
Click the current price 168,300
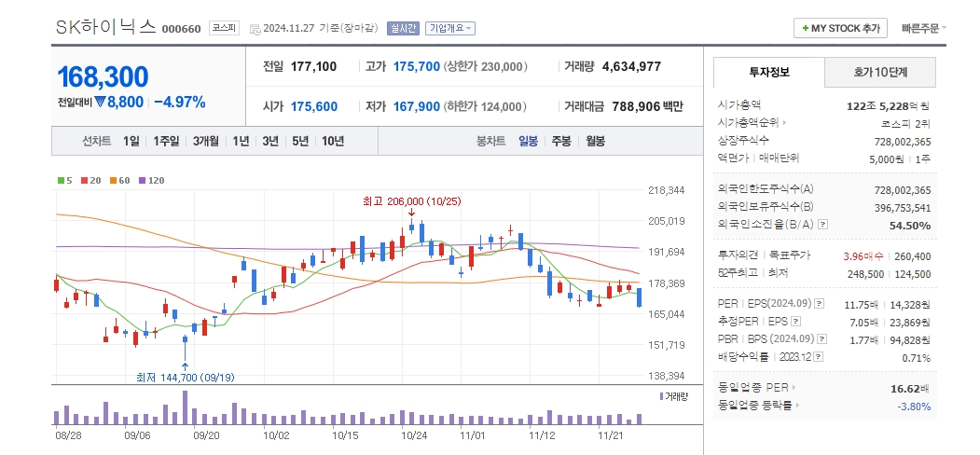coord(104,76)
